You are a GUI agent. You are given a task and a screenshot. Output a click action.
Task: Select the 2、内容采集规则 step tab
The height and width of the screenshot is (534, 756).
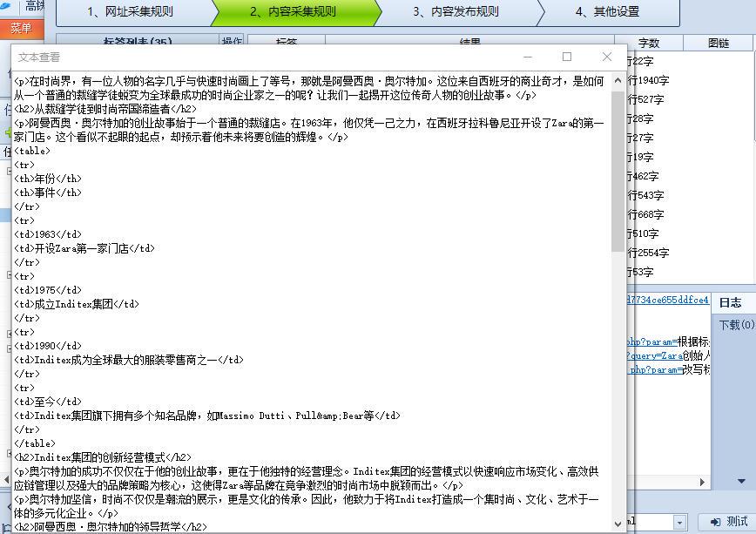tap(294, 11)
